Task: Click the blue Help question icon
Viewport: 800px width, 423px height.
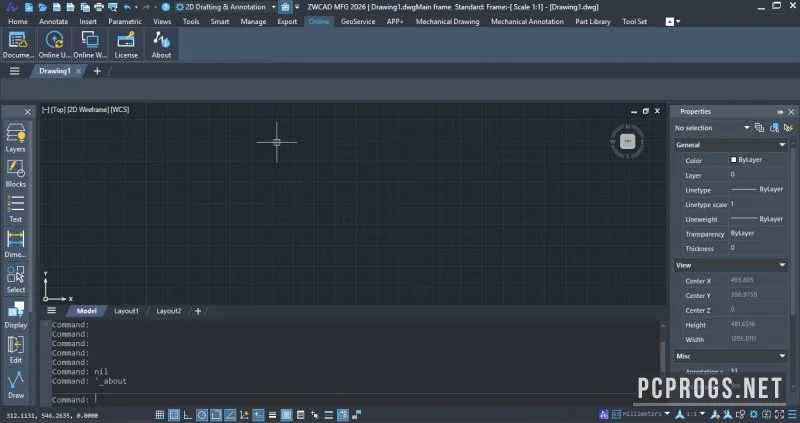Action: 165,7
